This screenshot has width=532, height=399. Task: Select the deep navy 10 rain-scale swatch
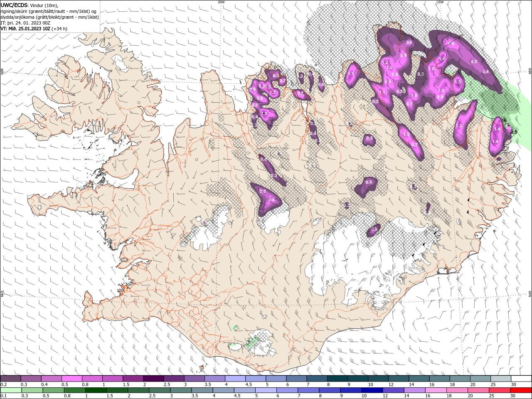point(372,390)
